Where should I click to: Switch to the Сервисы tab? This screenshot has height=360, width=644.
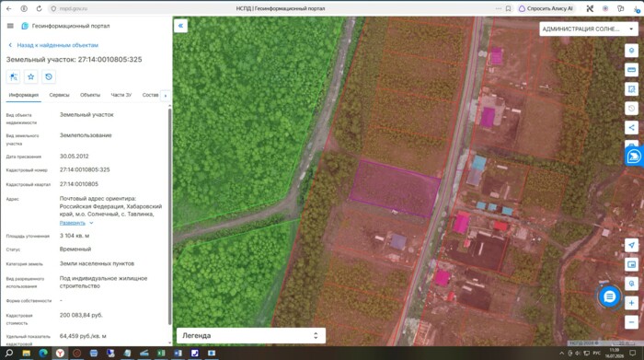[59, 95]
